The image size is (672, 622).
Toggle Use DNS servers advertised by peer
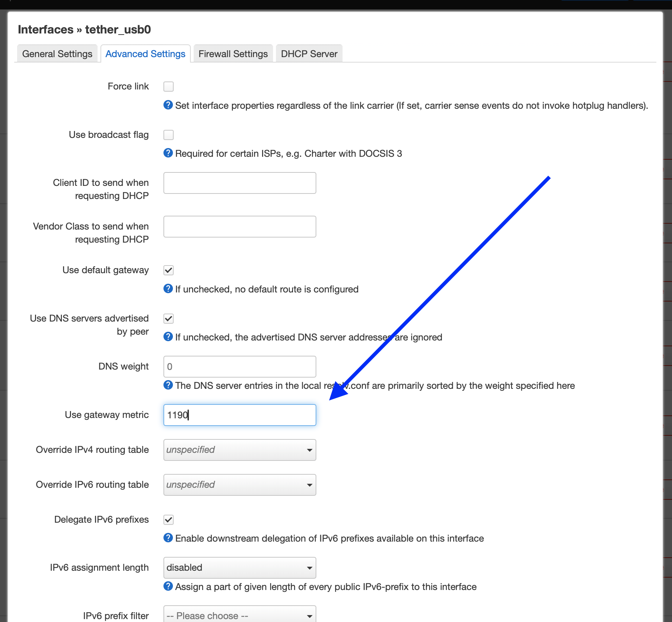(169, 319)
